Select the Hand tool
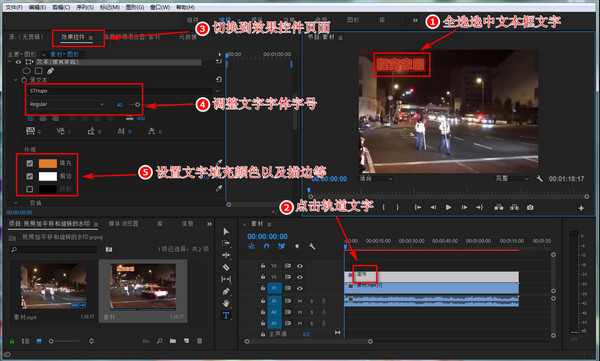The image size is (600, 361). (226, 303)
